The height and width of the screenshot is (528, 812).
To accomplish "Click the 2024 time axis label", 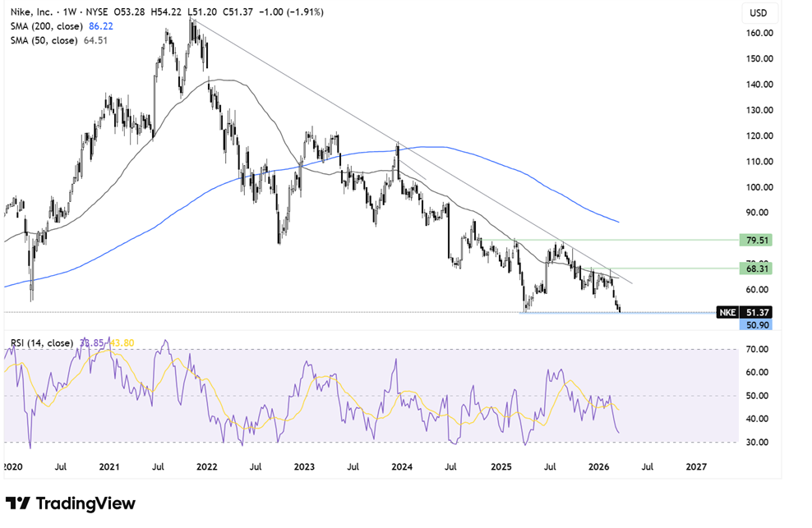I will click(x=402, y=467).
